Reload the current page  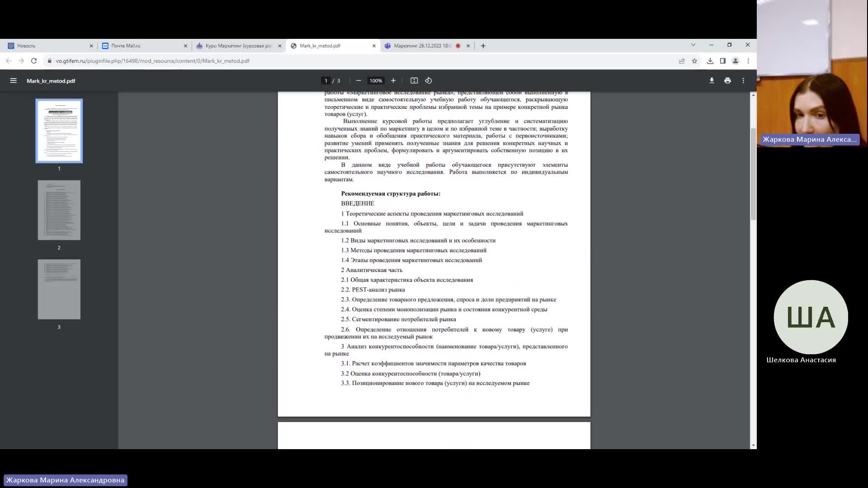click(34, 61)
